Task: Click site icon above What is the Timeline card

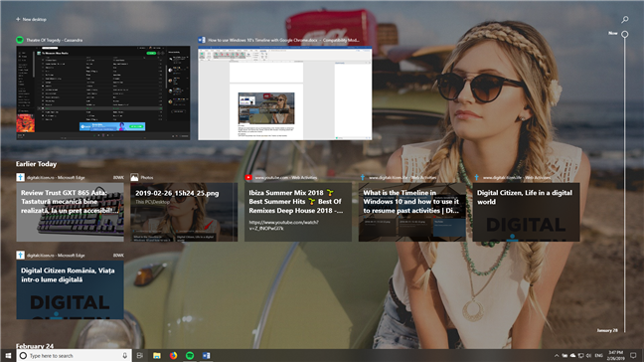Action: pos(362,177)
